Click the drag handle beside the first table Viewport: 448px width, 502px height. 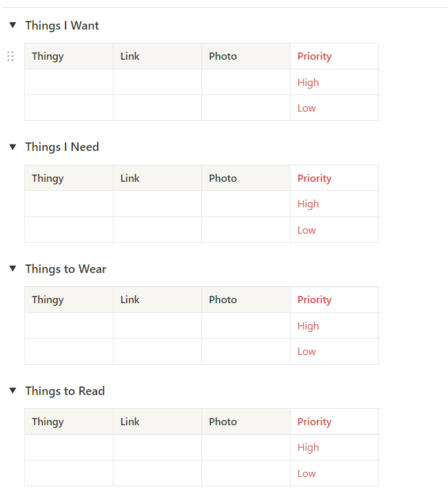point(10,56)
